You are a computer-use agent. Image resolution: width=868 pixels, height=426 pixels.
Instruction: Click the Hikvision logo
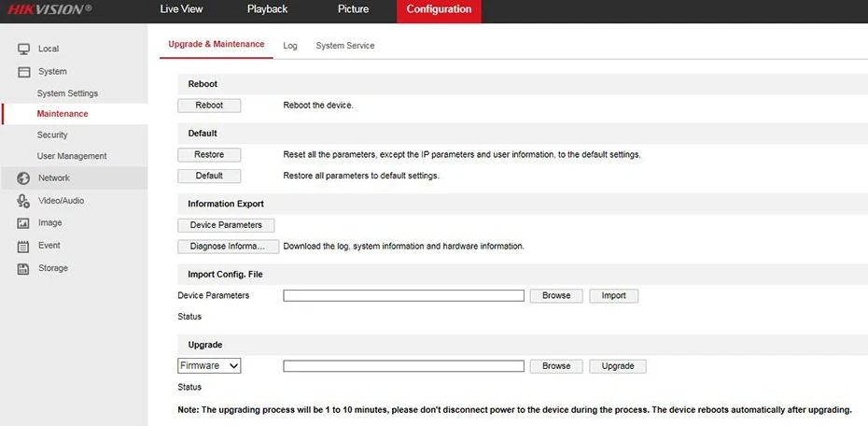click(x=49, y=9)
